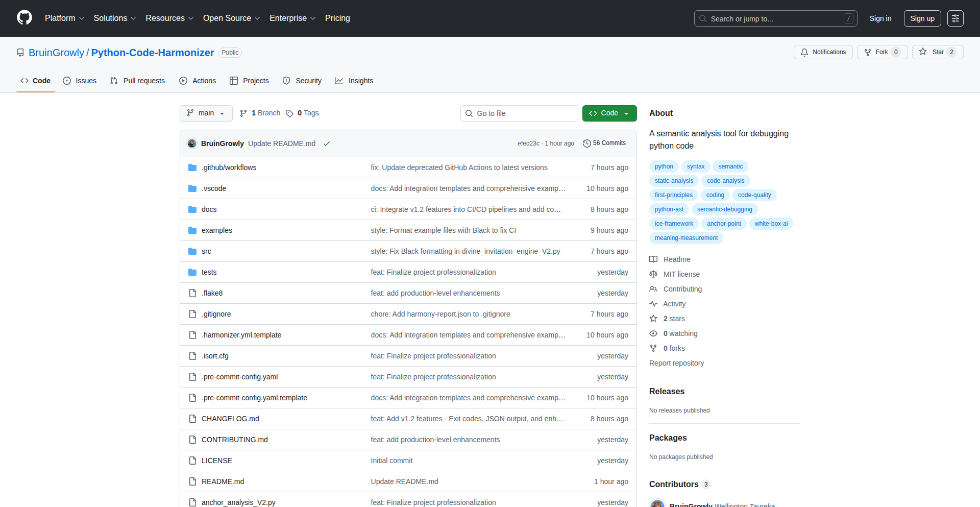Open the Insights tab
The image size is (980, 507).
pos(354,81)
